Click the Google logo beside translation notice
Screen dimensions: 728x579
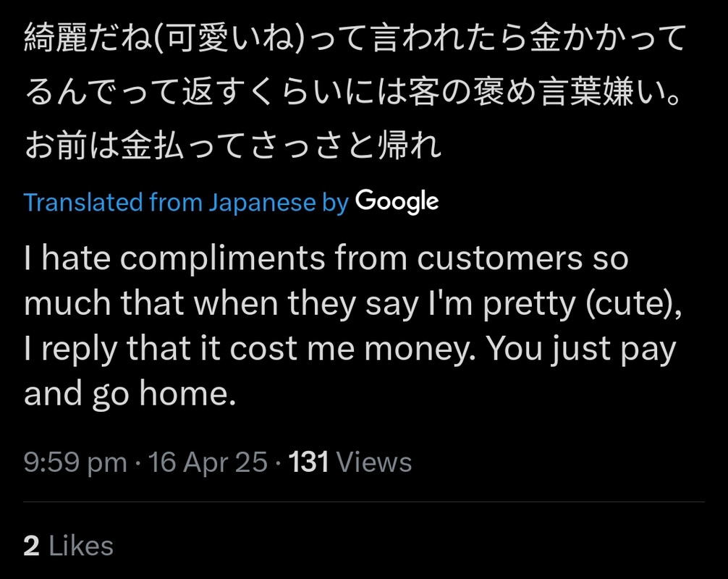397,201
